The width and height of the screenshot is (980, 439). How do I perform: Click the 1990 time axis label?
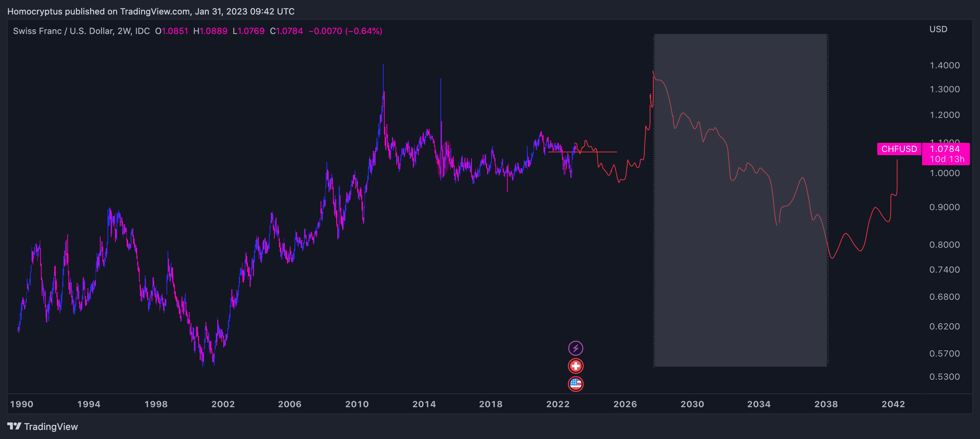(22, 404)
